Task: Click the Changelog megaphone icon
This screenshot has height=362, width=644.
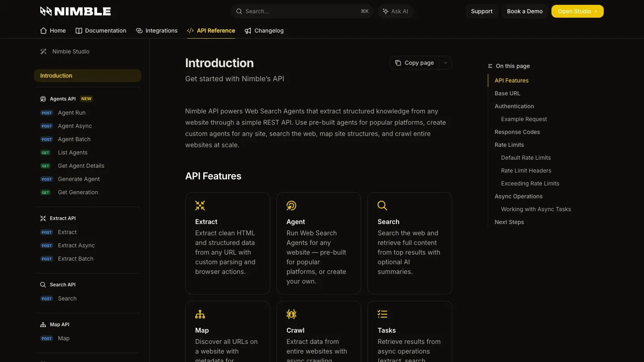Action: pos(248,31)
